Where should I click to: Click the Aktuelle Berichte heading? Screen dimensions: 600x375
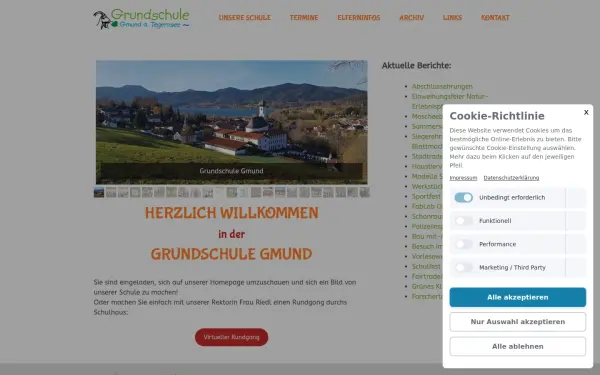[416, 65]
